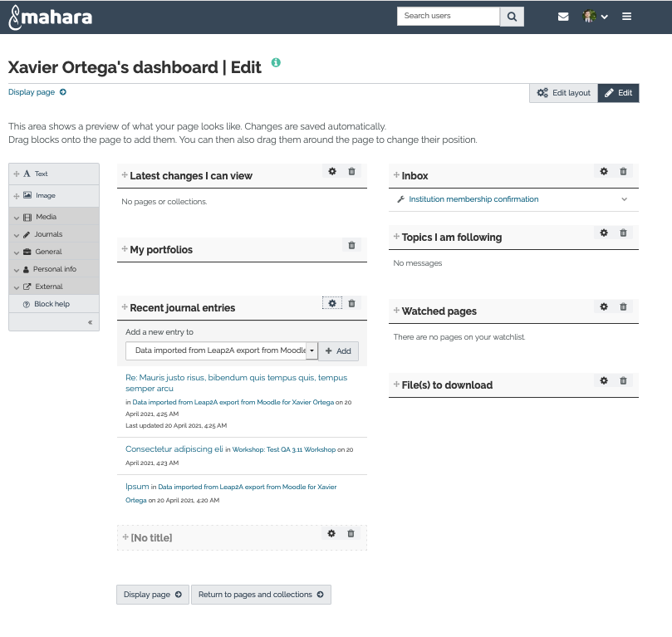672x637 pixels.
Task: Collapse the block sidebar panel
Action: [90, 322]
